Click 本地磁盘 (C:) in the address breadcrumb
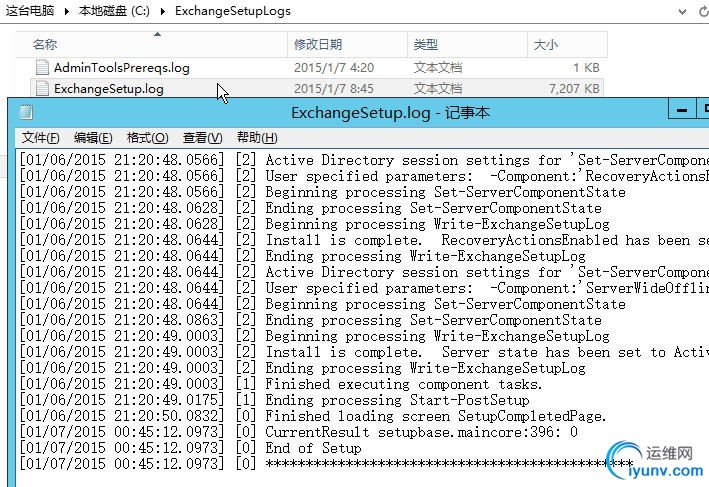 coord(114,10)
